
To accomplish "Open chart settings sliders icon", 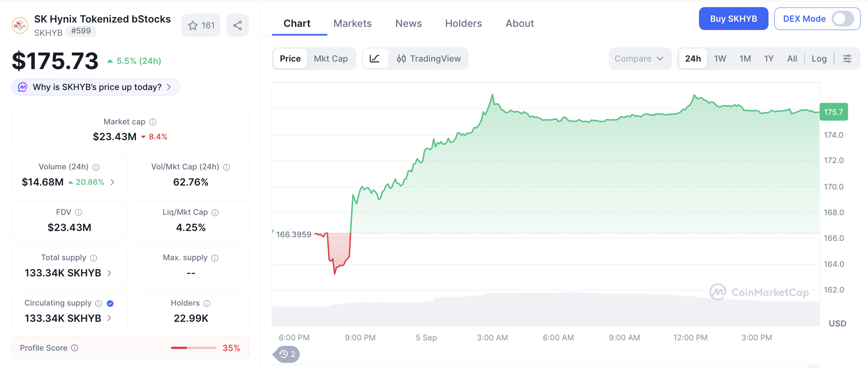I will 847,59.
